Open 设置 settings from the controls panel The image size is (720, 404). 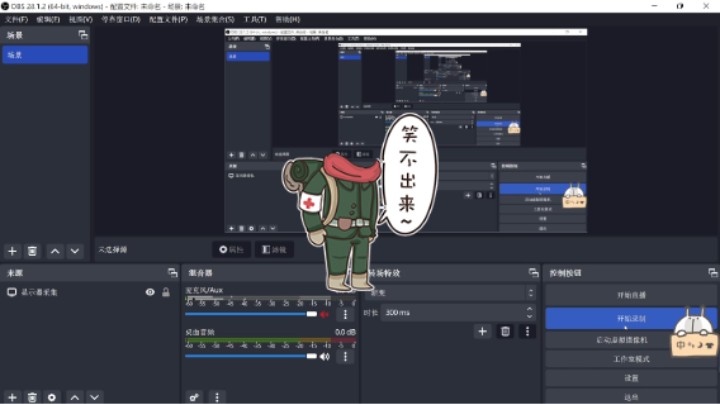point(631,378)
